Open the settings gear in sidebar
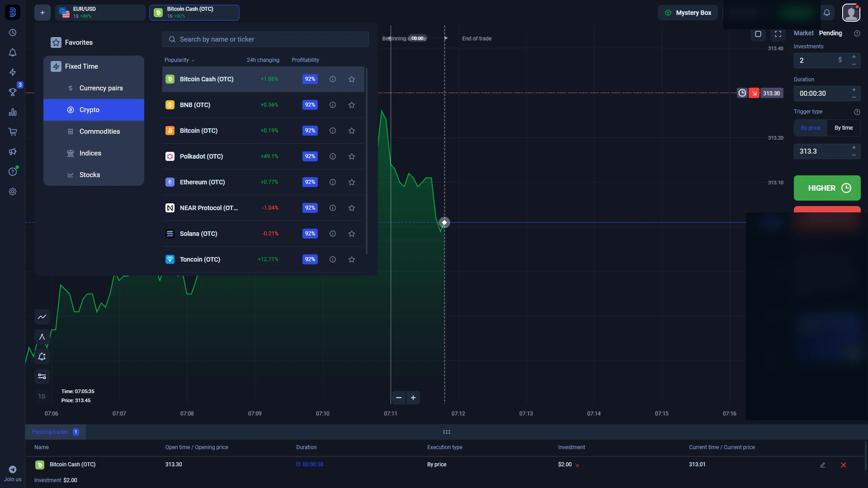 (x=13, y=192)
